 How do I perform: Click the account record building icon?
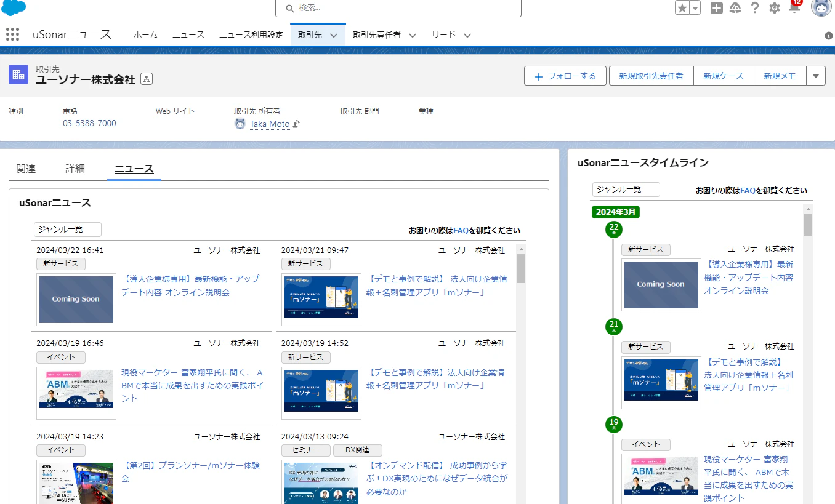(x=18, y=74)
